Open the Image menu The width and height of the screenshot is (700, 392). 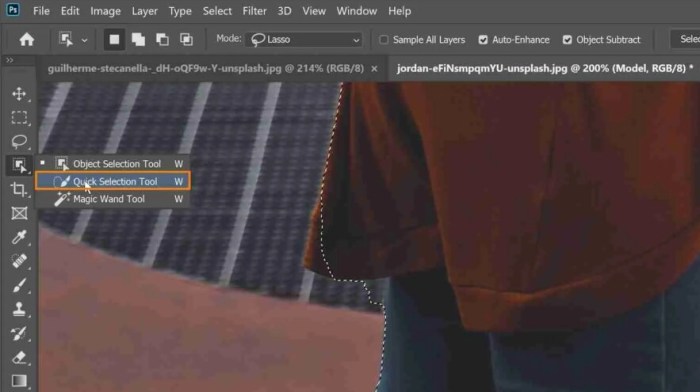point(105,11)
